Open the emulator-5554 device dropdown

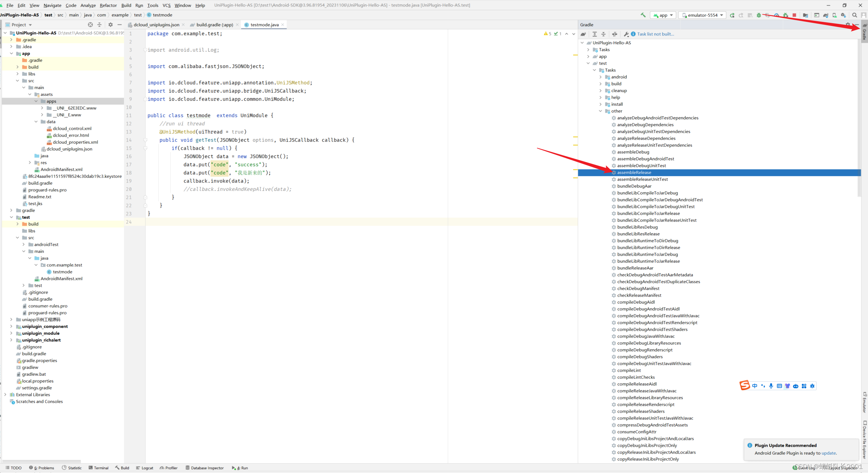click(x=703, y=15)
